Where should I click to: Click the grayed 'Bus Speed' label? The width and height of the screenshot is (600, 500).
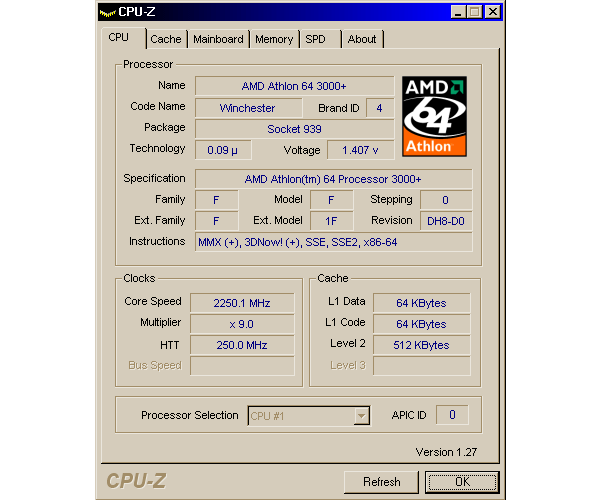(x=155, y=365)
